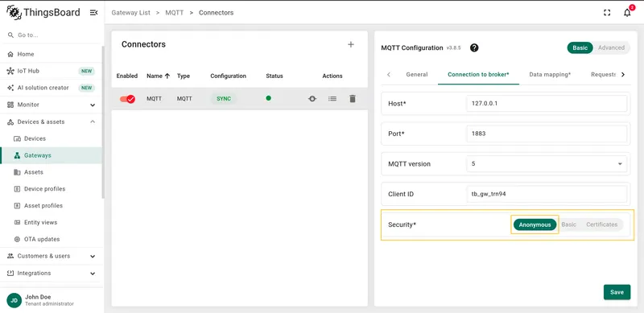This screenshot has width=644, height=313.
Task: Click the John Doe user name
Action: 38,297
